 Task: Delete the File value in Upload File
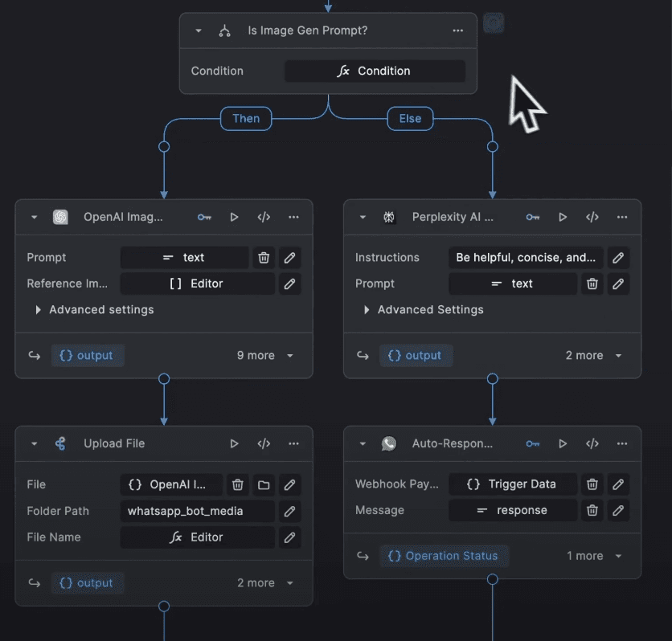[x=238, y=484]
